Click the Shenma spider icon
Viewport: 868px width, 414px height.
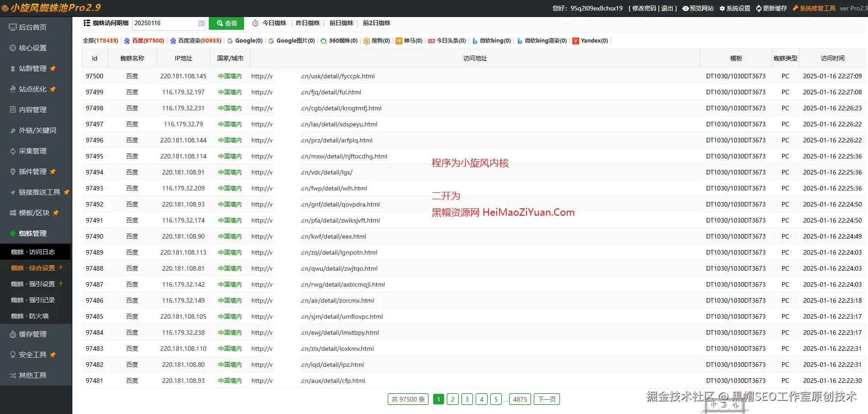point(399,41)
